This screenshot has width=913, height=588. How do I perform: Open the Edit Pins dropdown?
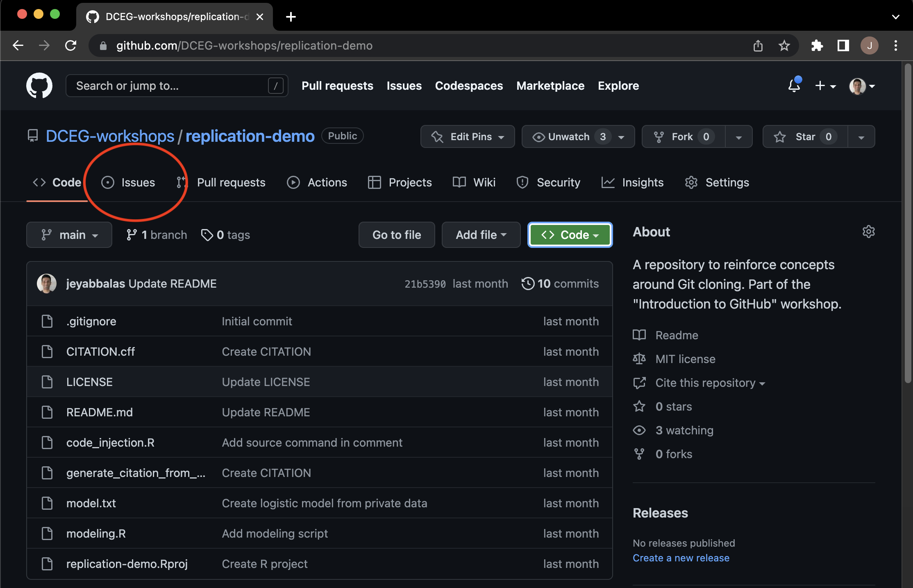(468, 136)
